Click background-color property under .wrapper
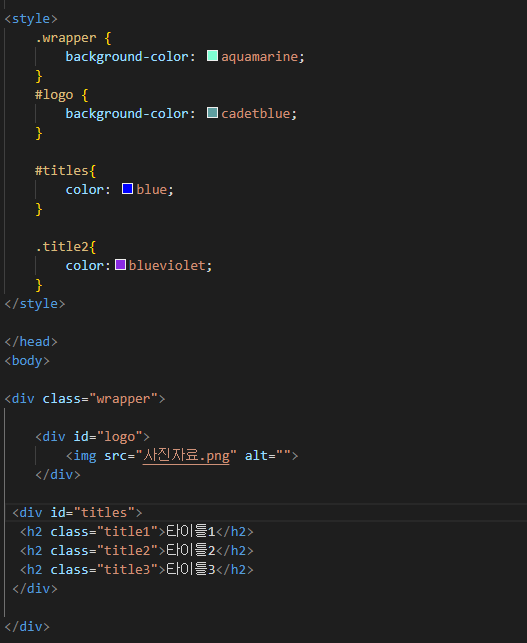The height and width of the screenshot is (643, 527). click(x=127, y=57)
